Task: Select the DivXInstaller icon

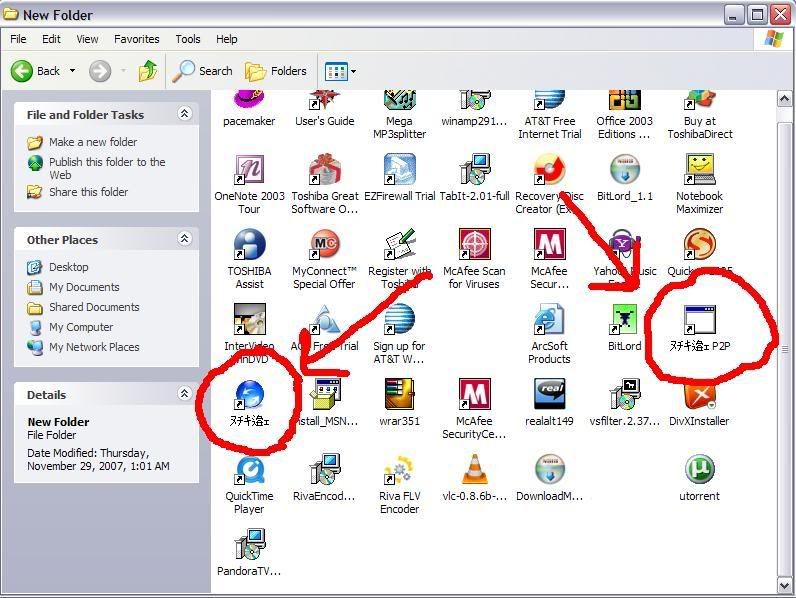Action: pos(700,396)
